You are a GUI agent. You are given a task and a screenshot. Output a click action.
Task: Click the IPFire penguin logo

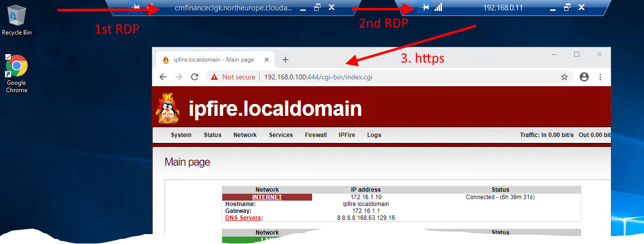(168, 109)
